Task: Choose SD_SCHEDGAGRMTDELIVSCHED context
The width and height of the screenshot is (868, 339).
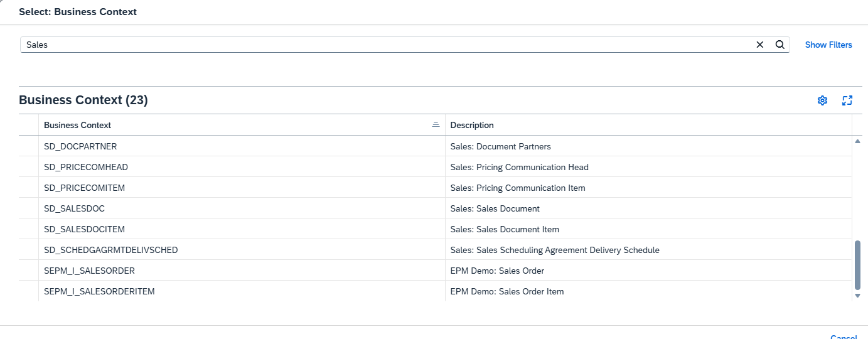Action: pos(110,250)
